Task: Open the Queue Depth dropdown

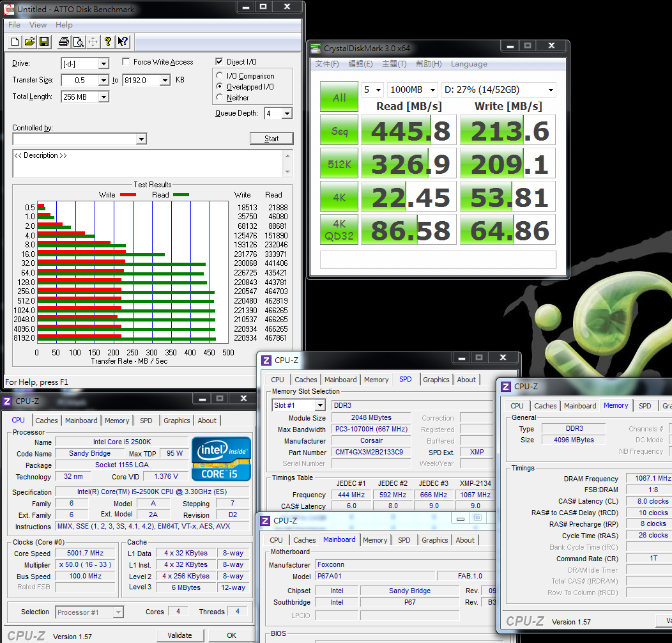Action: pos(286,114)
